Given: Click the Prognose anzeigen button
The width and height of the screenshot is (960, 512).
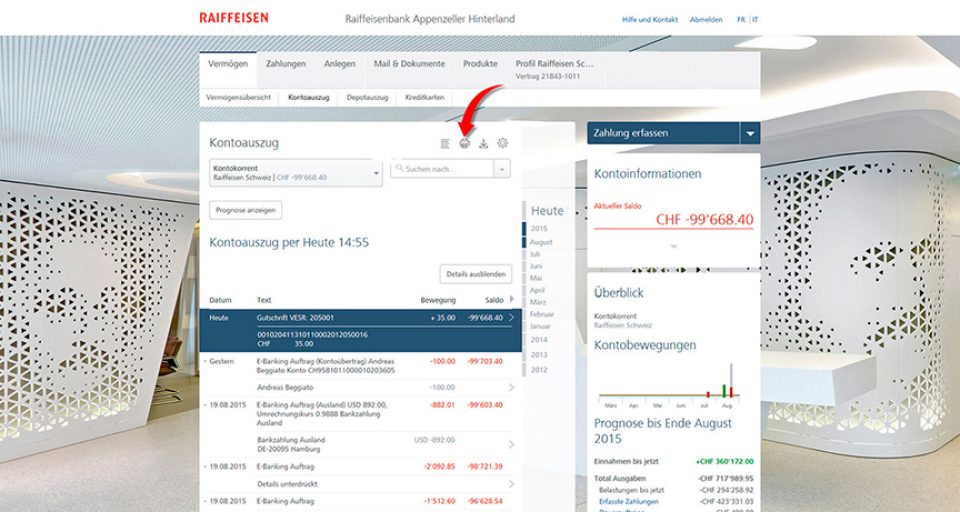Looking at the screenshot, I should pyautogui.click(x=246, y=210).
